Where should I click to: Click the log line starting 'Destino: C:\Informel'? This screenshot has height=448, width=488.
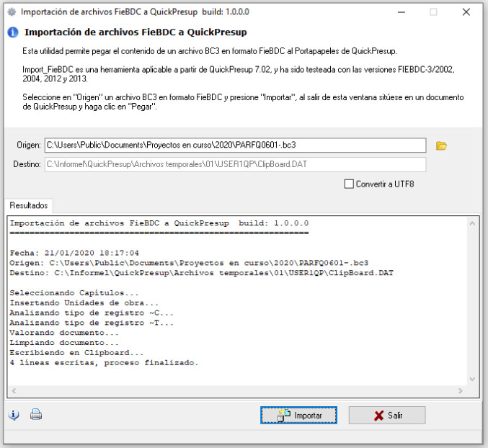tap(201, 273)
